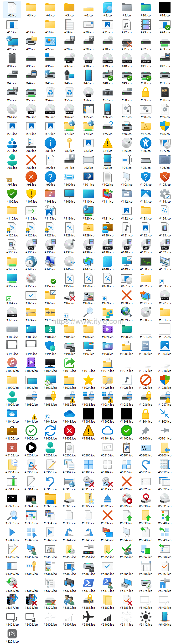Image resolution: width=176 pixels, height=644 pixels.
Task: Select the clock with globe icon #144.ico
Action: (x=31, y=261)
